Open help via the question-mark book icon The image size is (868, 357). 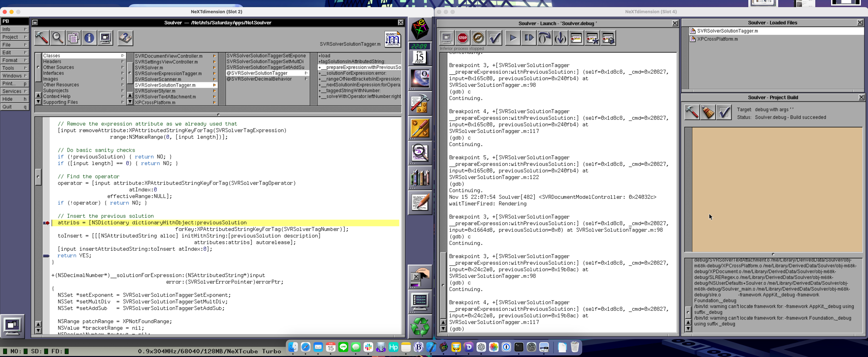coord(125,38)
